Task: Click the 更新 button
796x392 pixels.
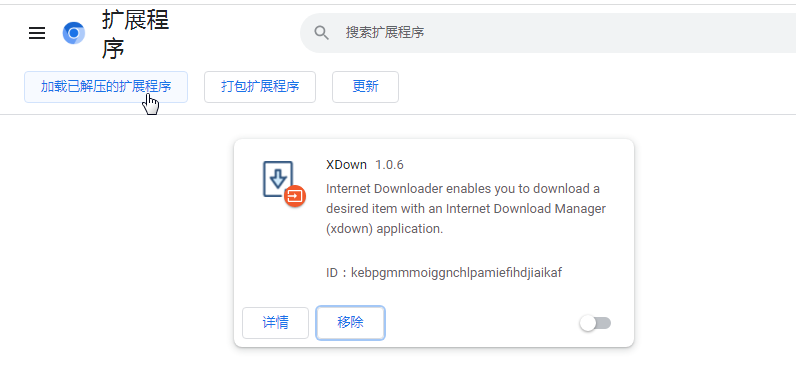Action: pos(366,87)
